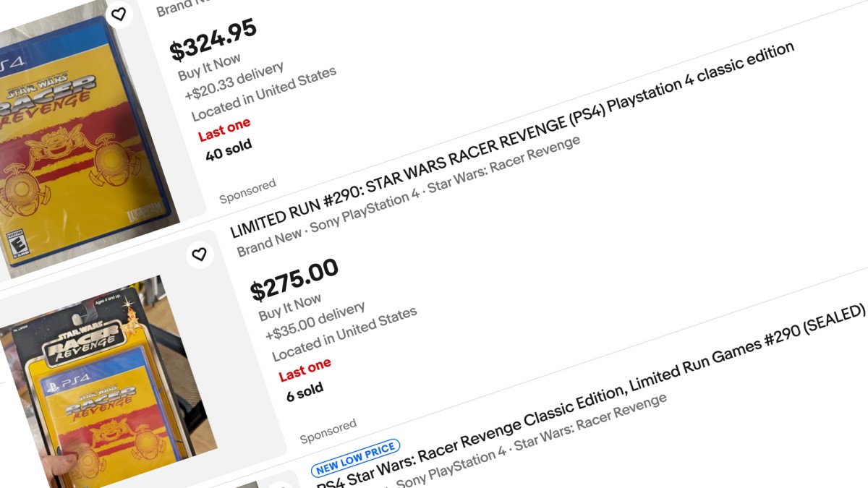Viewport: 868px width, 488px height.
Task: Click the "40 sold" text
Action: [x=229, y=148]
